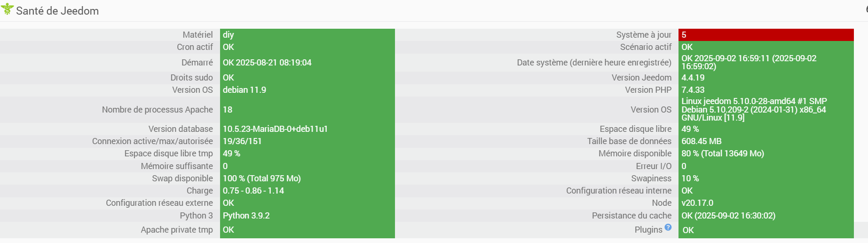Click the Python 3.9.2 value cell

coord(246,216)
